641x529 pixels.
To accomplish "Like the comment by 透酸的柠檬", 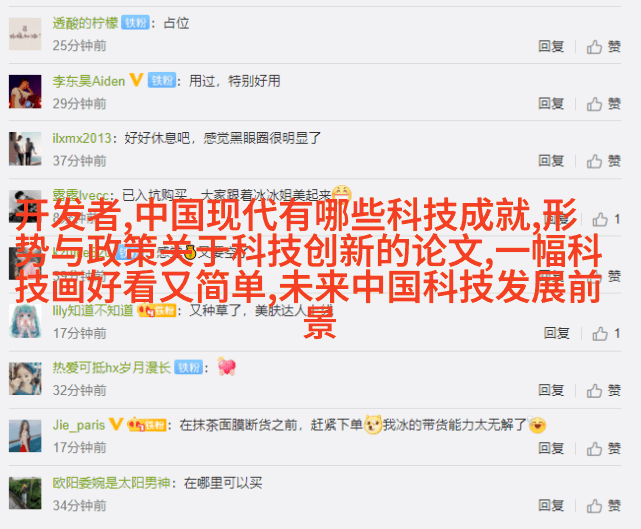I will point(603,47).
